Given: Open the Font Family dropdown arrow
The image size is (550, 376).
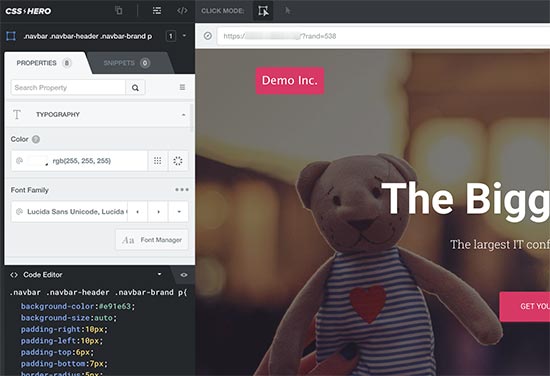Looking at the screenshot, I should (179, 212).
